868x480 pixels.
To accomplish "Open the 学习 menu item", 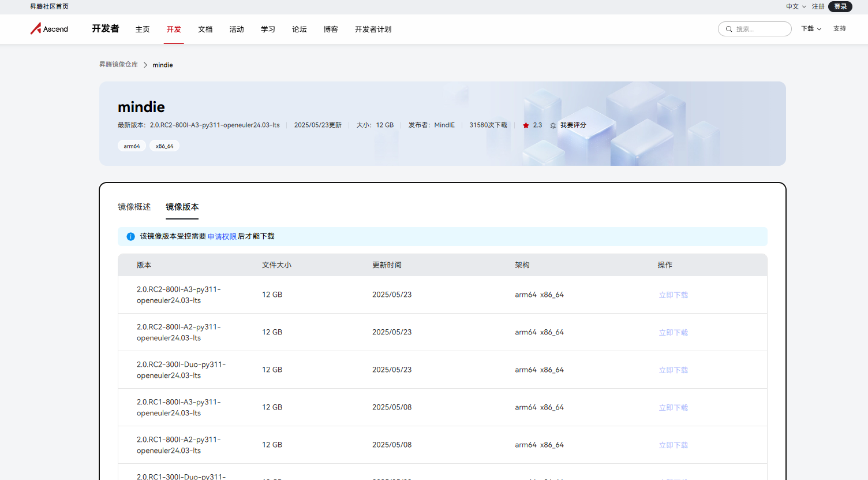I will pos(268,29).
